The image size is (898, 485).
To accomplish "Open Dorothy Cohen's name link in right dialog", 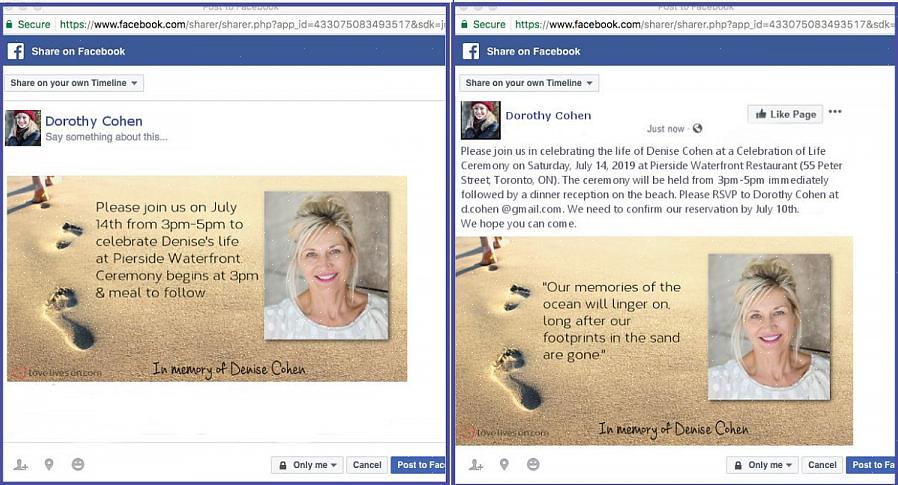I will pyautogui.click(x=548, y=116).
